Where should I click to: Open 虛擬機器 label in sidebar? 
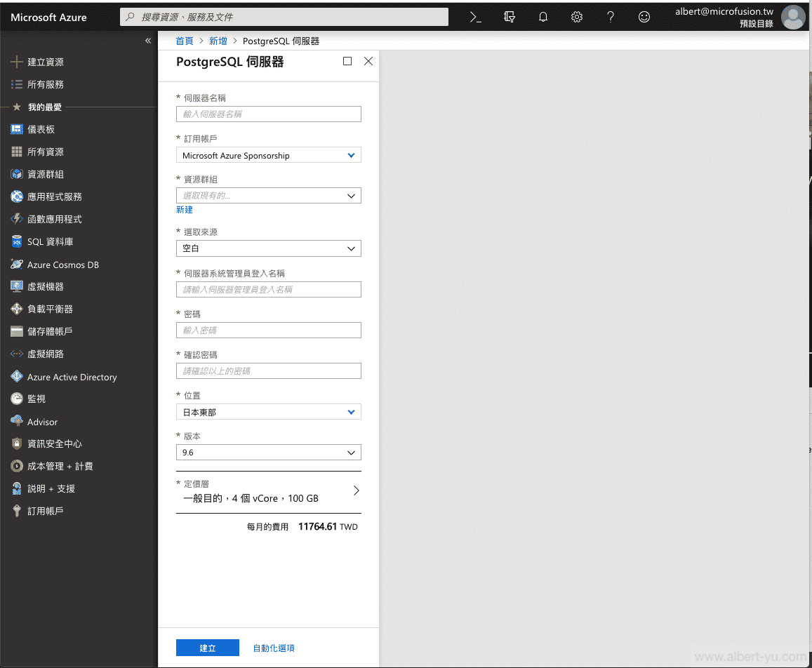click(x=46, y=286)
